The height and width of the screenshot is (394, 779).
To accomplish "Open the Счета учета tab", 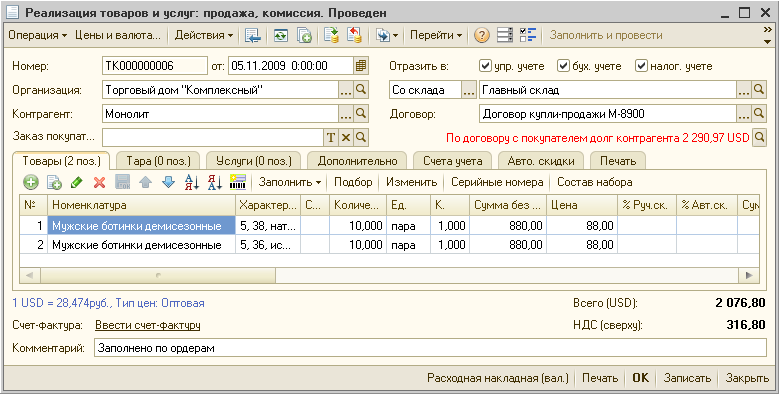I will (x=453, y=161).
